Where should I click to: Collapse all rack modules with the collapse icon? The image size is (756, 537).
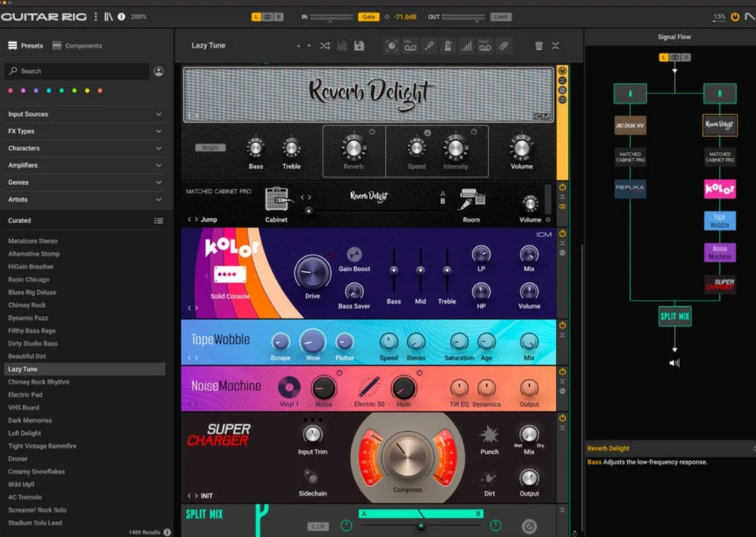click(556, 46)
